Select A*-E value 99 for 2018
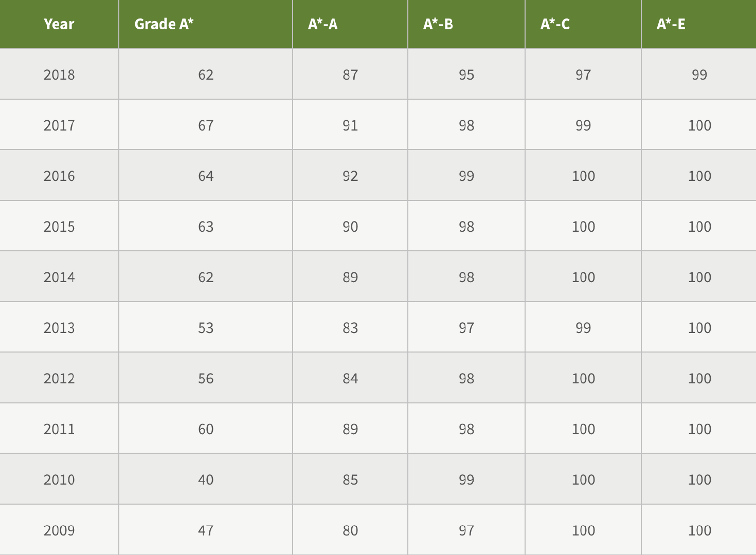The width and height of the screenshot is (756, 555). [699, 75]
